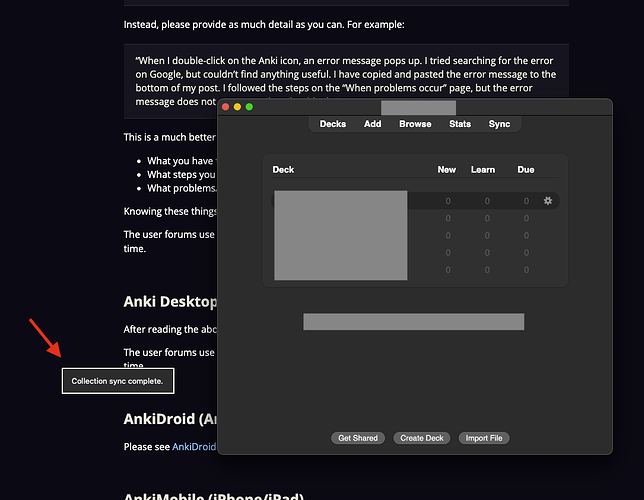644x500 pixels.
Task: Dismiss the 'Collection sync complete.' tooltip
Action: 118,381
